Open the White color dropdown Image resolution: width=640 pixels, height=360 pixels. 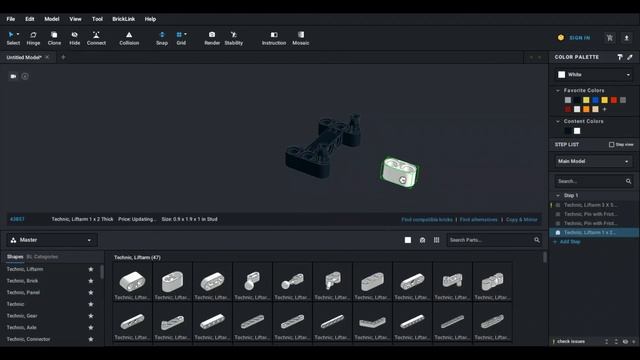pos(594,74)
